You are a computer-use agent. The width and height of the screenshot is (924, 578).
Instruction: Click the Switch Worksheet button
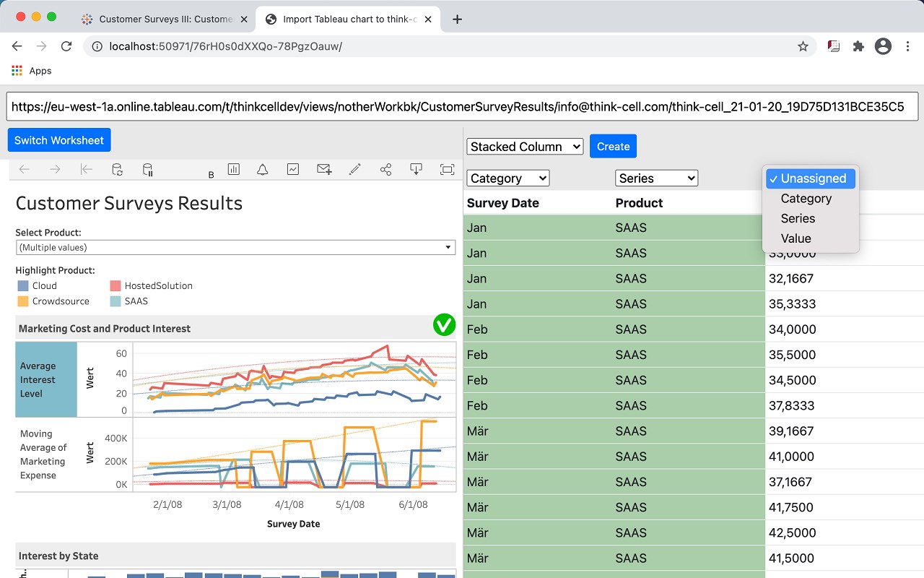(x=59, y=140)
